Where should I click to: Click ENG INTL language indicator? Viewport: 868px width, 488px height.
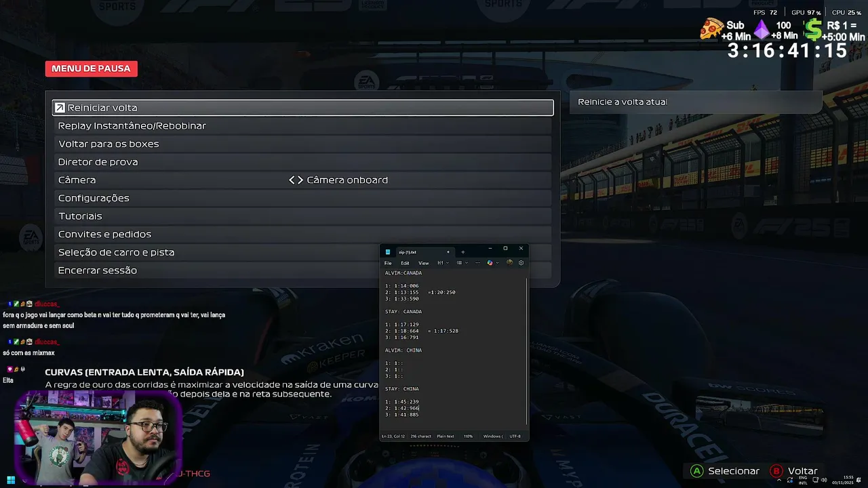coord(803,481)
